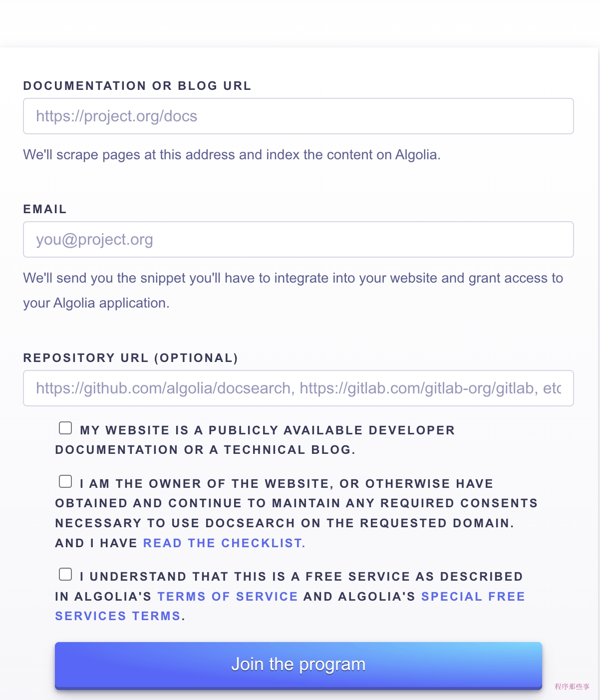This screenshot has height=700, width=600.
Task: Click into the repository URL field
Action: [x=298, y=388]
